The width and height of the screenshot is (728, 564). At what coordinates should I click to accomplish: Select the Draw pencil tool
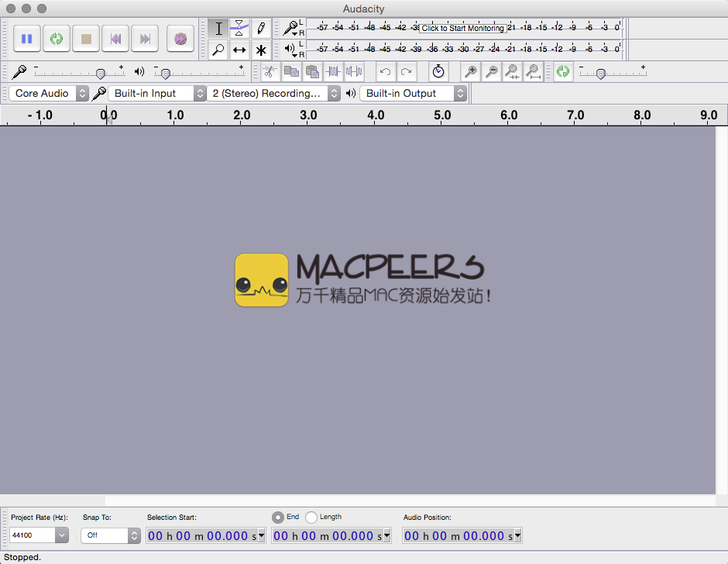[261, 29]
